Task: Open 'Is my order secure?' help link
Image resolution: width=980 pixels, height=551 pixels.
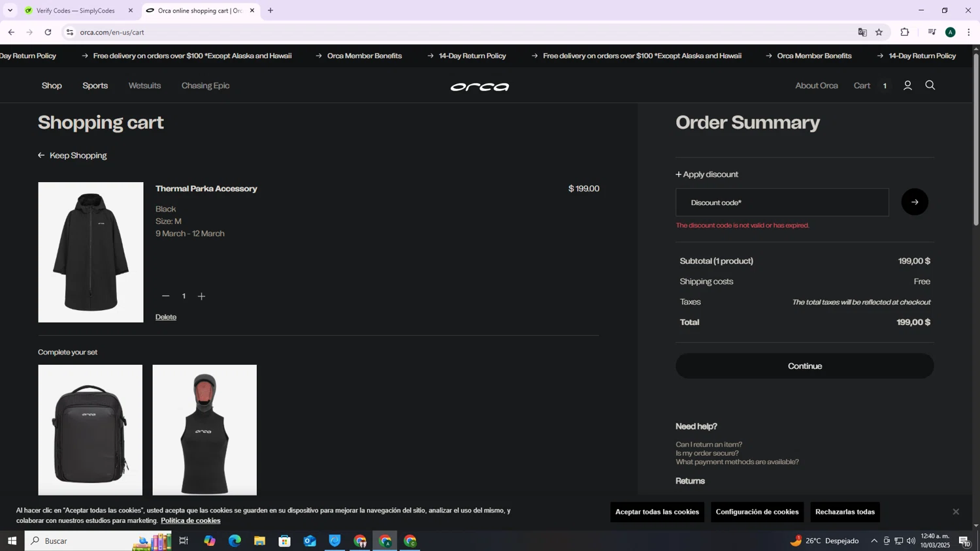Action: coord(707,453)
